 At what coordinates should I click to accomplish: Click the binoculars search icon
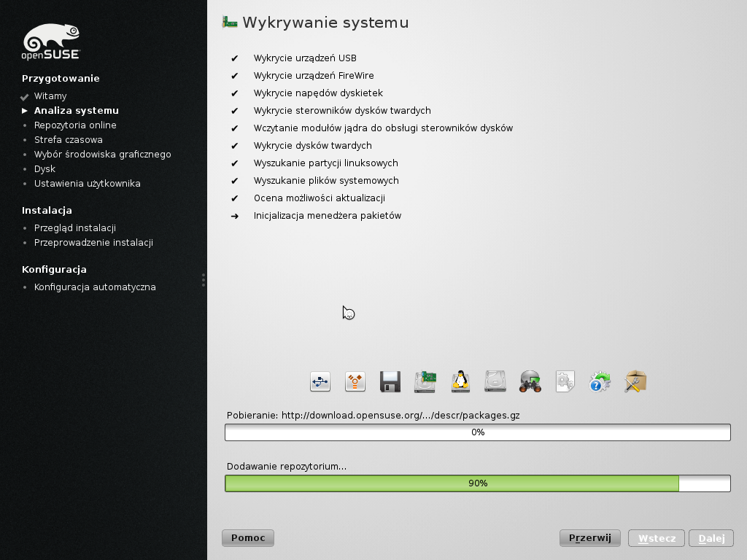[530, 381]
